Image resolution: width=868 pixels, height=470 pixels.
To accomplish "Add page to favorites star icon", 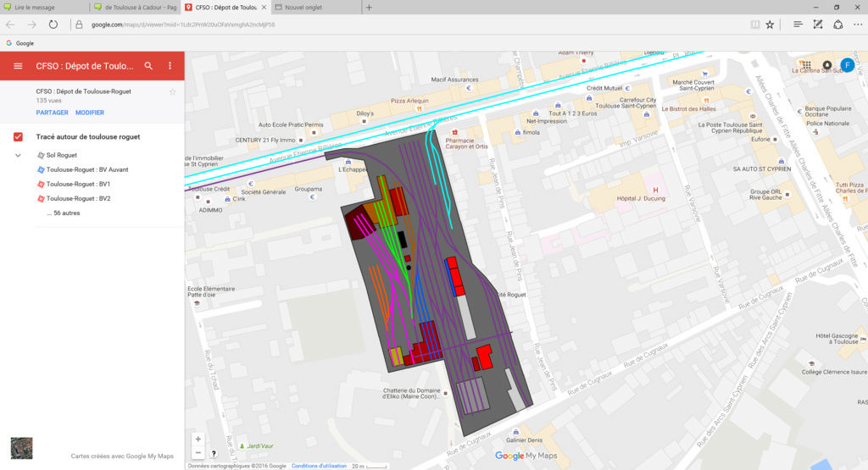I will coord(770,25).
